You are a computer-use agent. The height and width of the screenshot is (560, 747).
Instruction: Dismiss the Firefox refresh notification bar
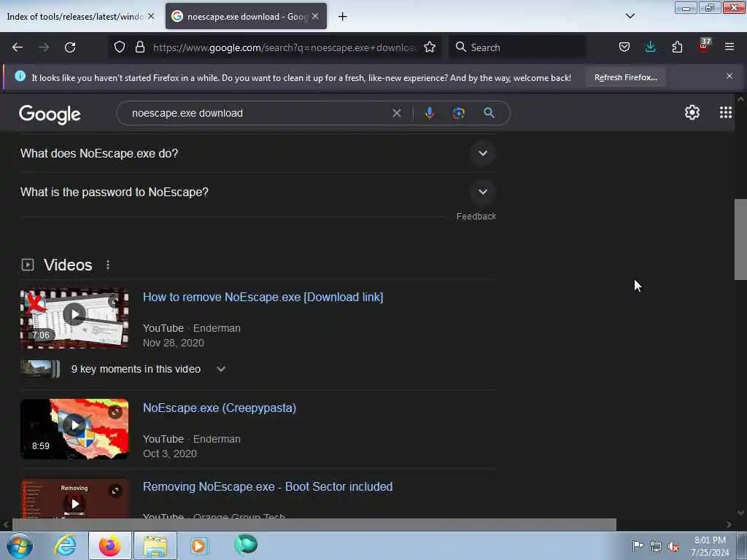coord(729,76)
